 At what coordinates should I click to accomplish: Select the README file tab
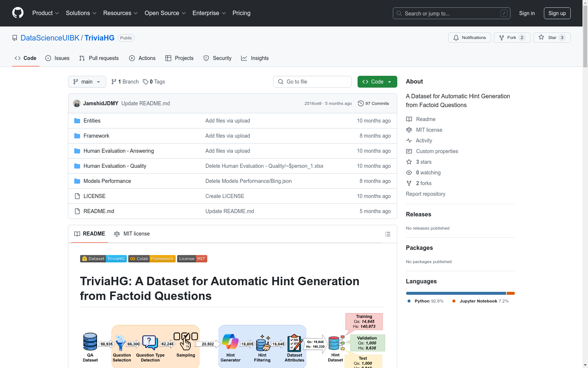click(90, 234)
